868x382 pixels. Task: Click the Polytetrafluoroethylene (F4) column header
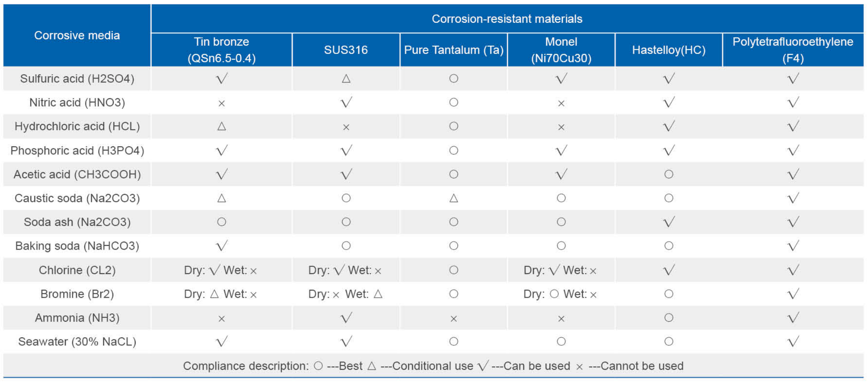click(x=793, y=50)
